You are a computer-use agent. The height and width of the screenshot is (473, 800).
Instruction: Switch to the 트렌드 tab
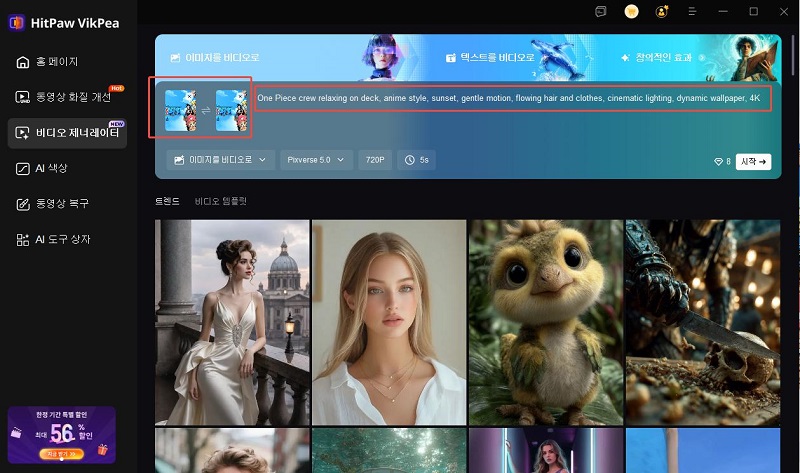pos(167,202)
